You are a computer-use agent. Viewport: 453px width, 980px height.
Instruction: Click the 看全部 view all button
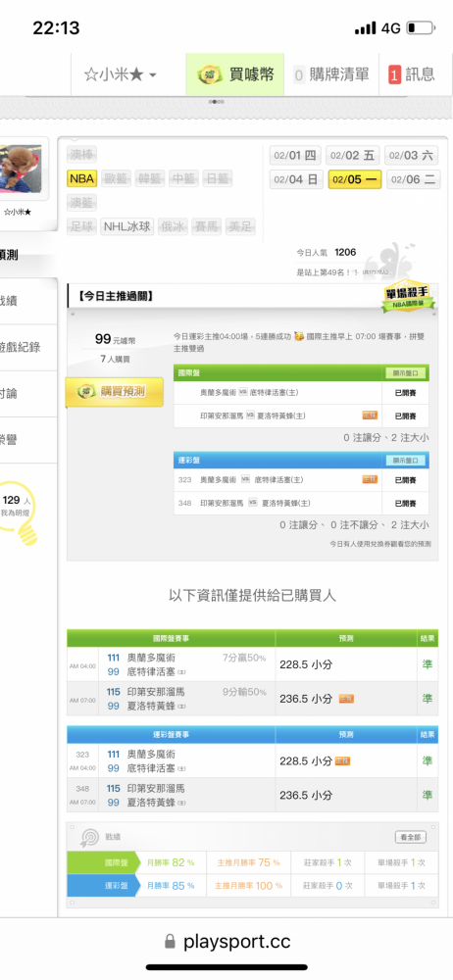(411, 837)
